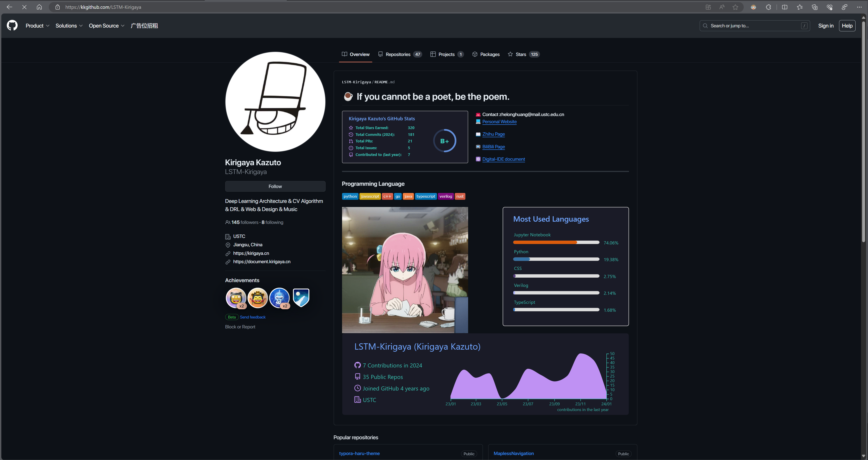This screenshot has height=460, width=868.
Task: Click the python language badge
Action: tap(350, 196)
